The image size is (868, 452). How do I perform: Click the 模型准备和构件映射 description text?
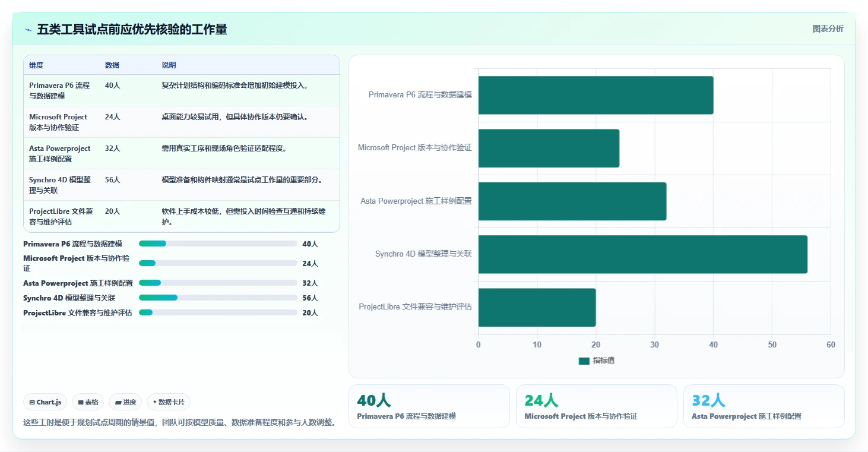[242, 180]
